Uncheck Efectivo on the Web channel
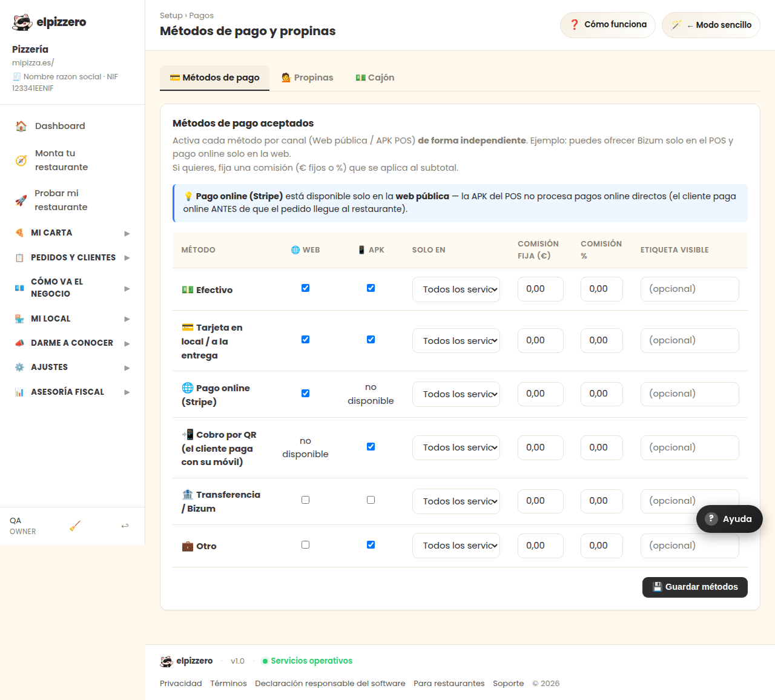The height and width of the screenshot is (700, 775). pos(305,288)
